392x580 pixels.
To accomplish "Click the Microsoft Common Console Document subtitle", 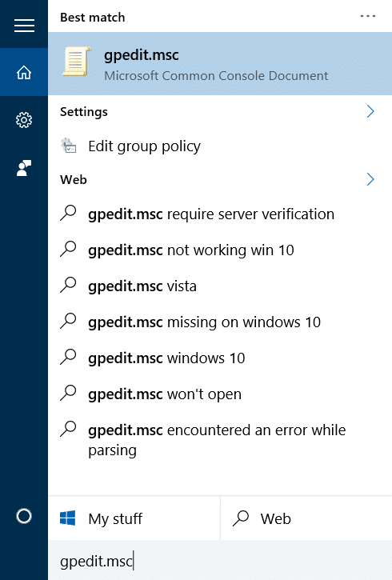I will click(216, 75).
